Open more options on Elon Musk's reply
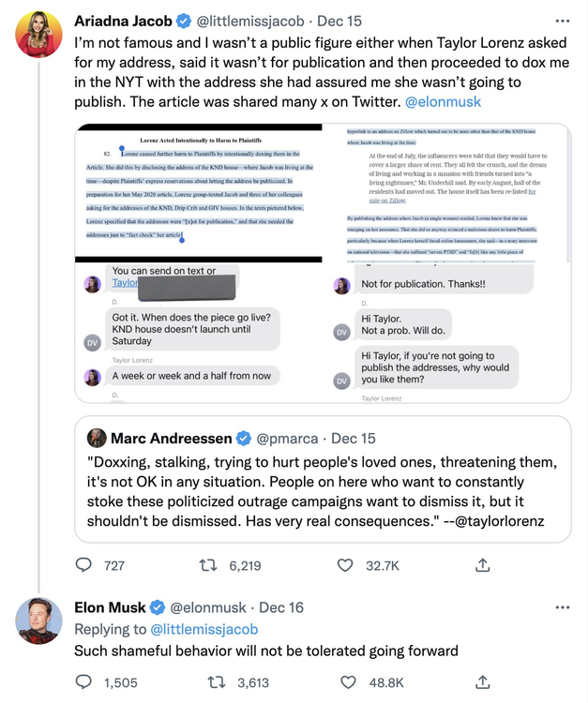 (x=562, y=607)
